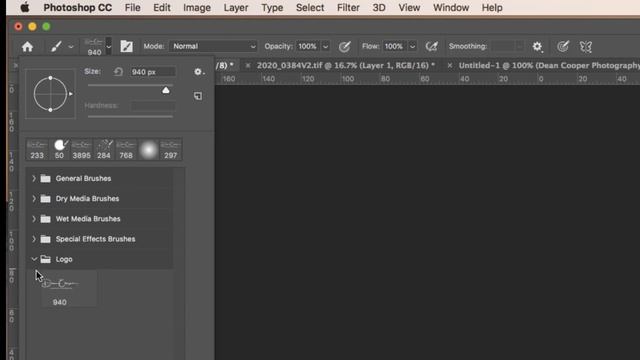Toggle pressure for opacity icon
Screen dimensions: 640x360
click(344, 47)
